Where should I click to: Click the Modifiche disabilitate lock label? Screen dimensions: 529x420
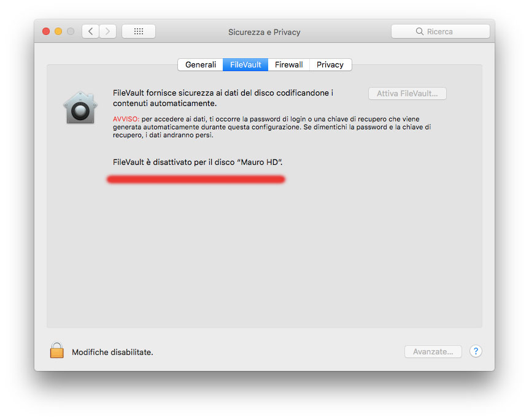click(112, 352)
